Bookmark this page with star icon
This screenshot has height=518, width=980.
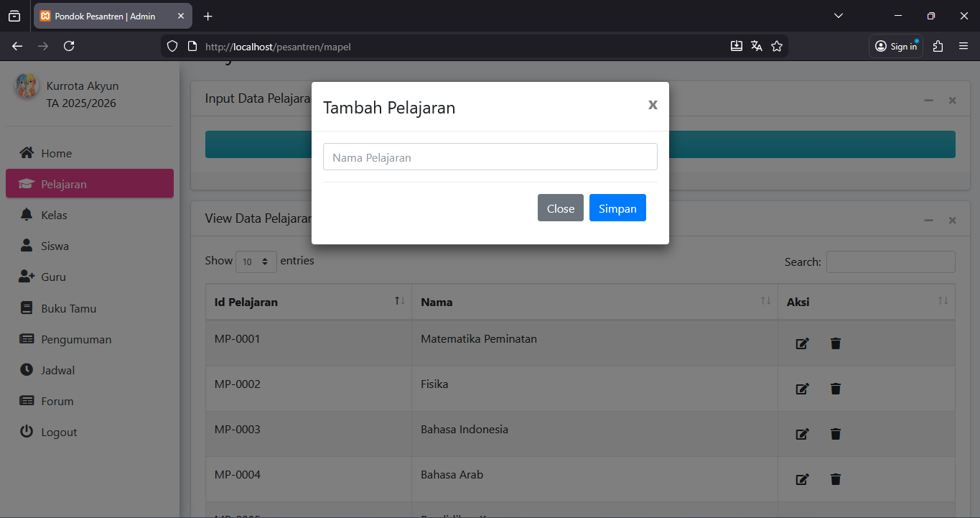(776, 46)
